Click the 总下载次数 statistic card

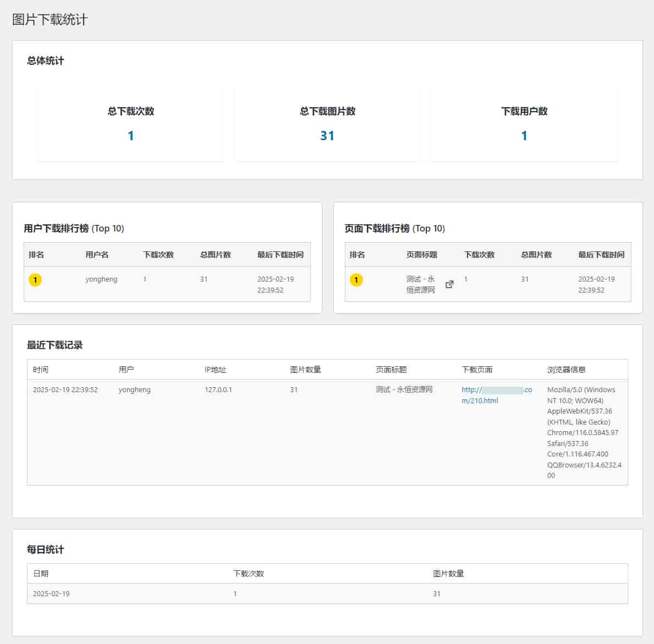point(131,124)
